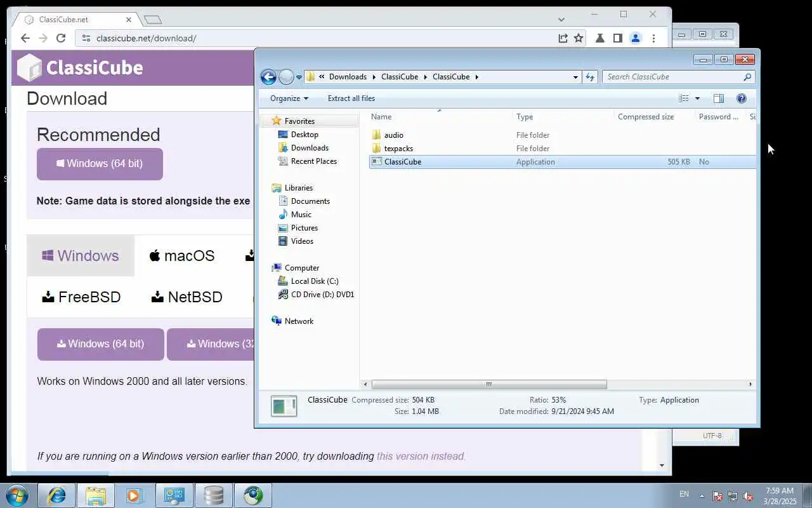
Task: Toggle the preview pane button
Action: pos(718,98)
